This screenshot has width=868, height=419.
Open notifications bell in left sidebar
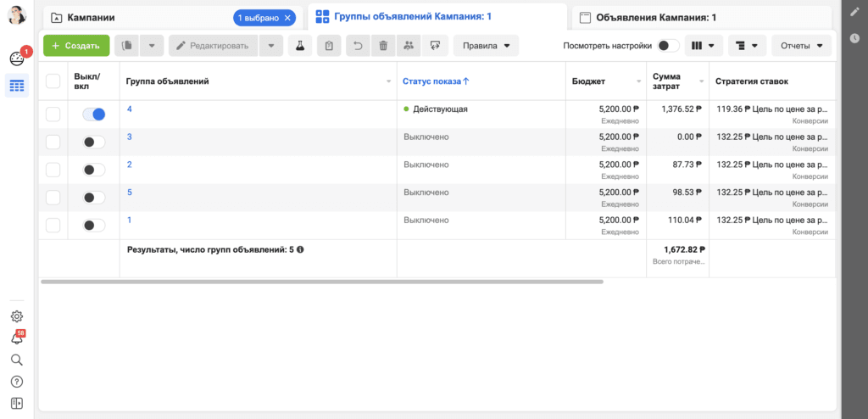(17, 338)
